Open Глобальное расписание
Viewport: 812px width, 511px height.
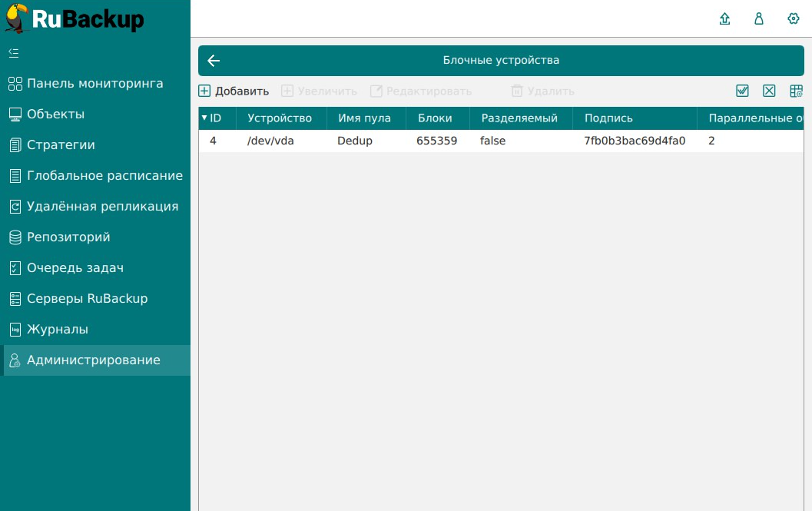tap(104, 176)
